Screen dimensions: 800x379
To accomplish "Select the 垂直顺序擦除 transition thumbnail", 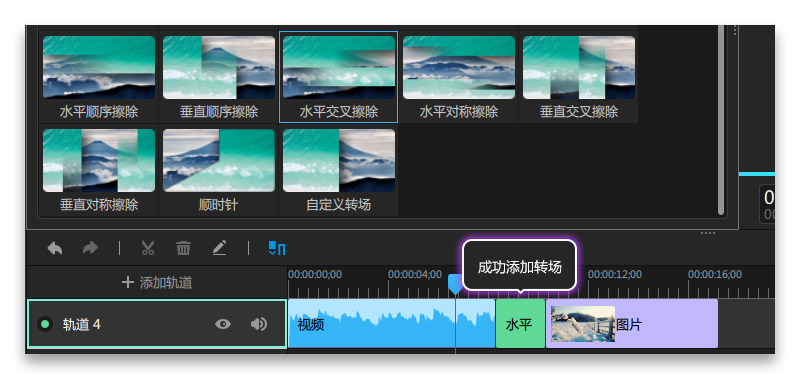I will pos(219,67).
